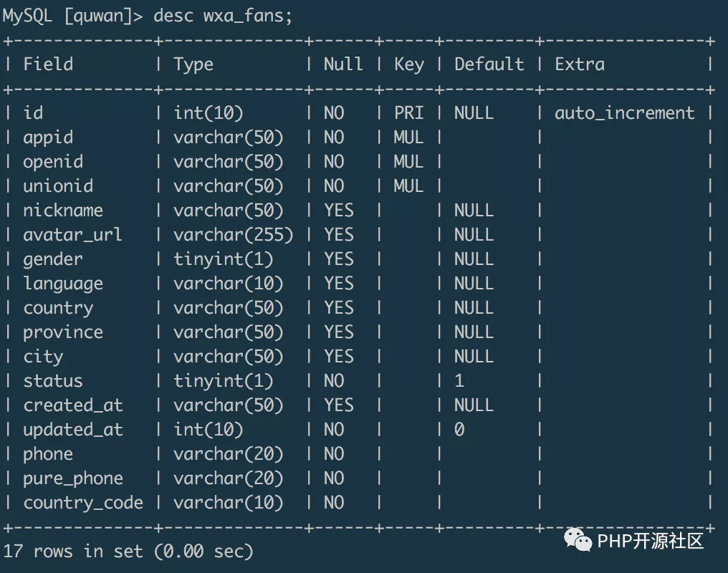Click the WeChat logo in the watermark
This screenshot has width=728, height=573.
[x=578, y=539]
